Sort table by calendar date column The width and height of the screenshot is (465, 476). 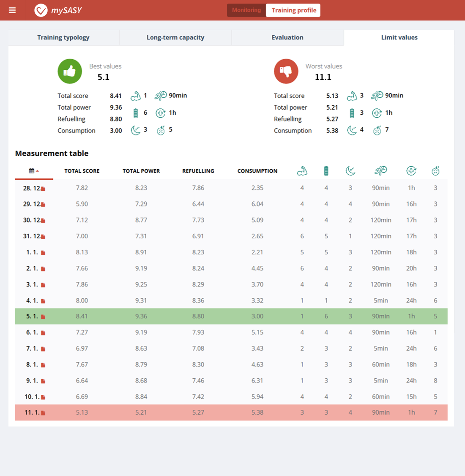tap(34, 171)
